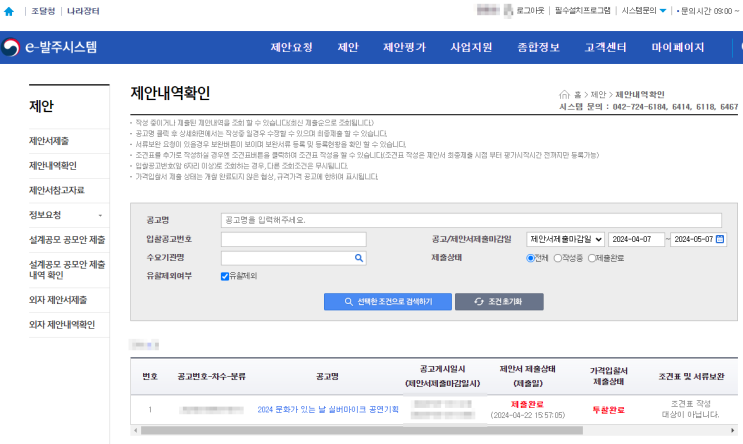Click the 제출완료 status text in table

527,404
